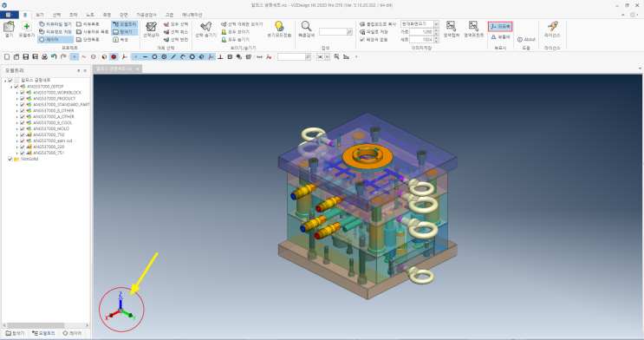This screenshot has height=340, width=644.
Task: Switch to the 애니메이션 ribbon tab
Action: 192,15
